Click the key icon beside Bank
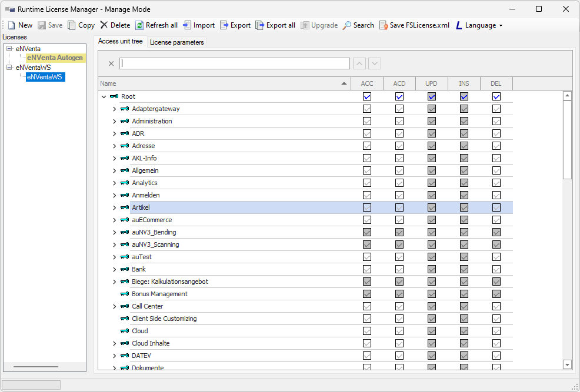The height and width of the screenshot is (392, 580). 125,269
